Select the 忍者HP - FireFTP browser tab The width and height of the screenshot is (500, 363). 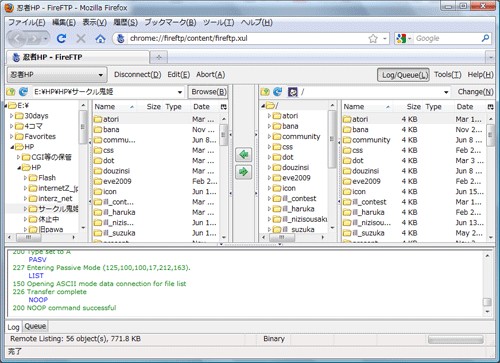pos(78,57)
